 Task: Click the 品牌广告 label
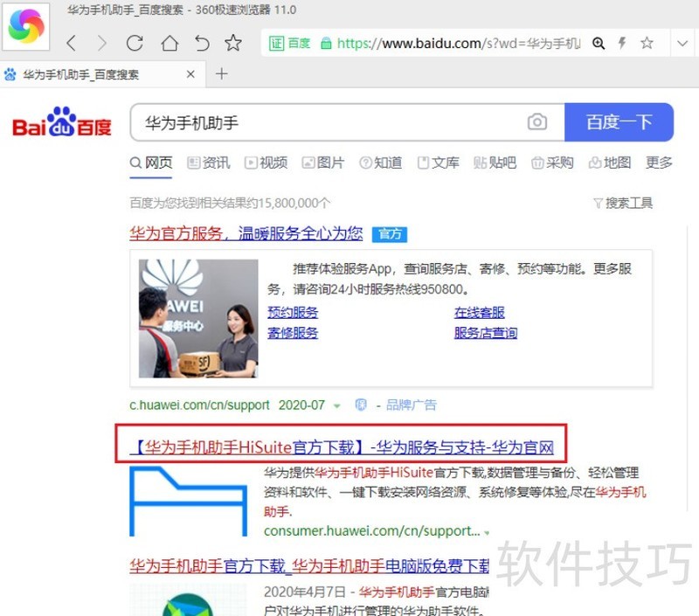pos(411,405)
